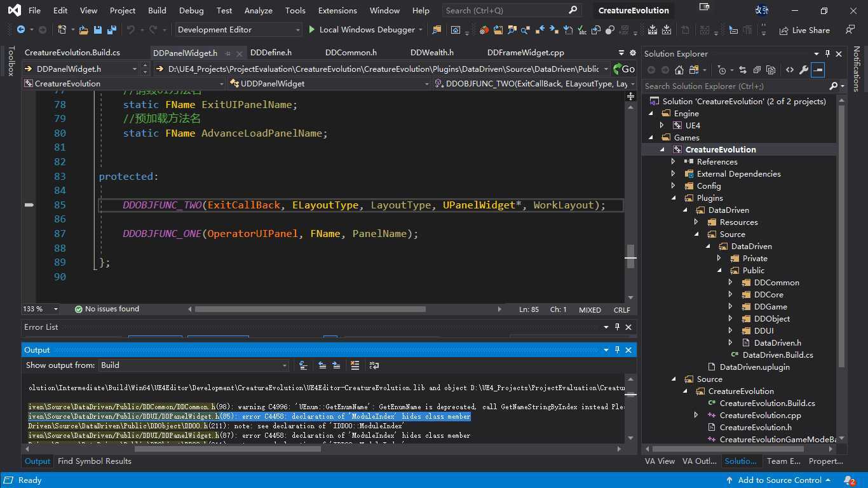This screenshot has width=868, height=488.
Task: Open the Toolbox side tab
Action: click(10, 61)
